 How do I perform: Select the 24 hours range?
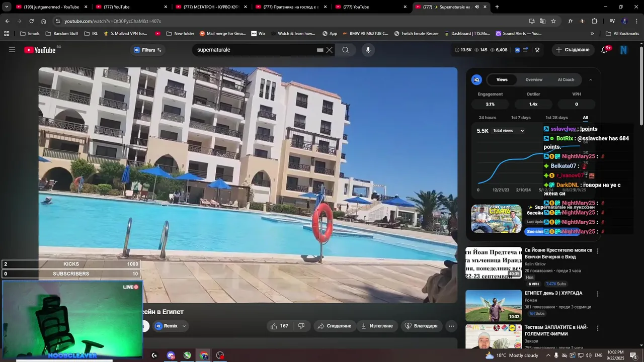coord(488,118)
